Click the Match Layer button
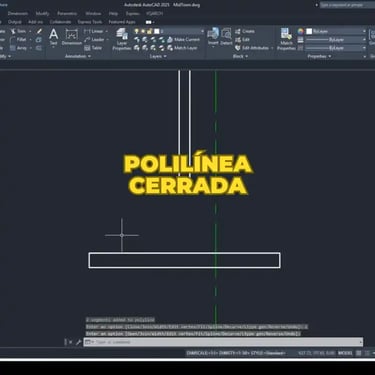This screenshot has height=375, width=375. [x=182, y=48]
